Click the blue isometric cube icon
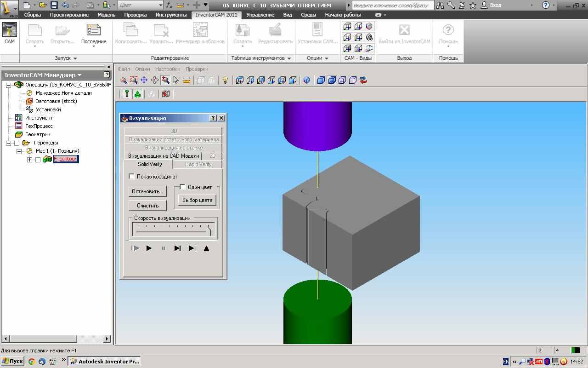588x368 pixels. click(306, 80)
